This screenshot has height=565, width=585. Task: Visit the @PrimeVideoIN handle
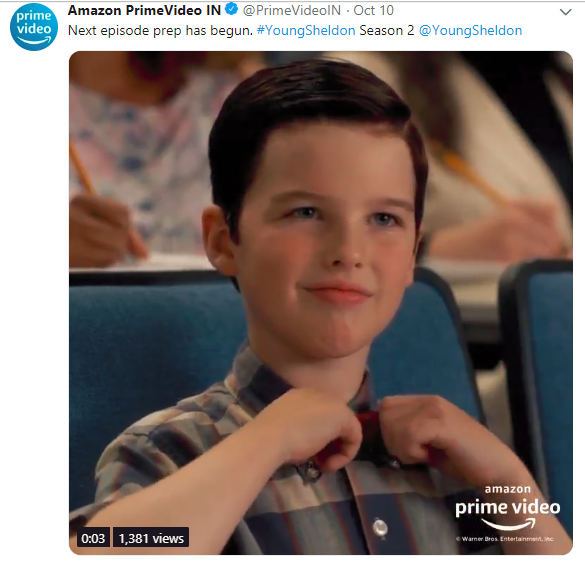[x=292, y=10]
